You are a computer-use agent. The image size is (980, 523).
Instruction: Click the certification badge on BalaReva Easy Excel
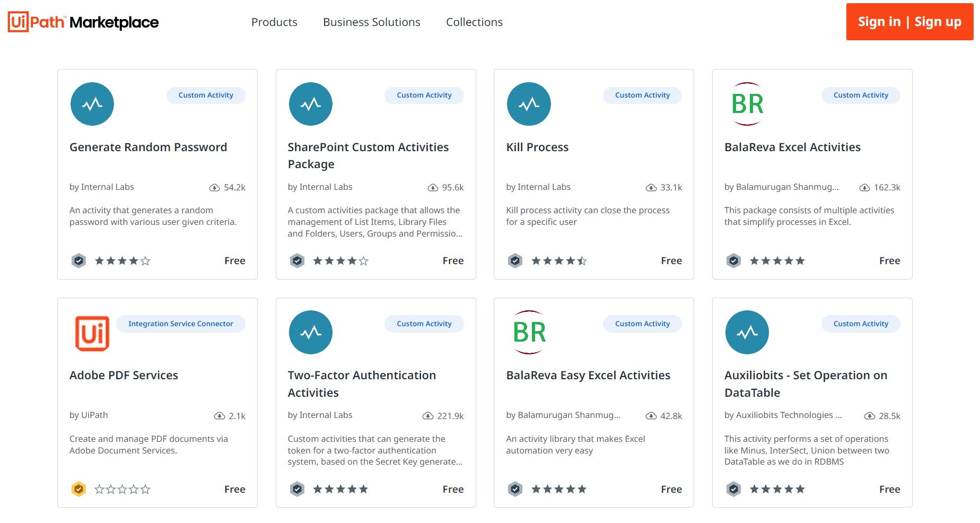tap(515, 489)
